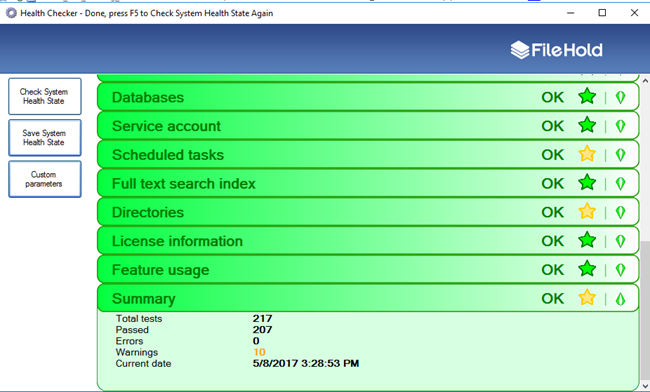Image resolution: width=650 pixels, height=392 pixels.
Task: Expand the Databases section arrow
Action: click(620, 97)
